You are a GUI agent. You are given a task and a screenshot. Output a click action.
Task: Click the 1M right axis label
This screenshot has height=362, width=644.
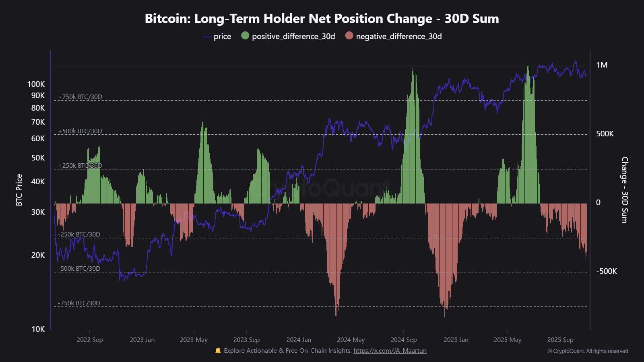[x=602, y=65]
